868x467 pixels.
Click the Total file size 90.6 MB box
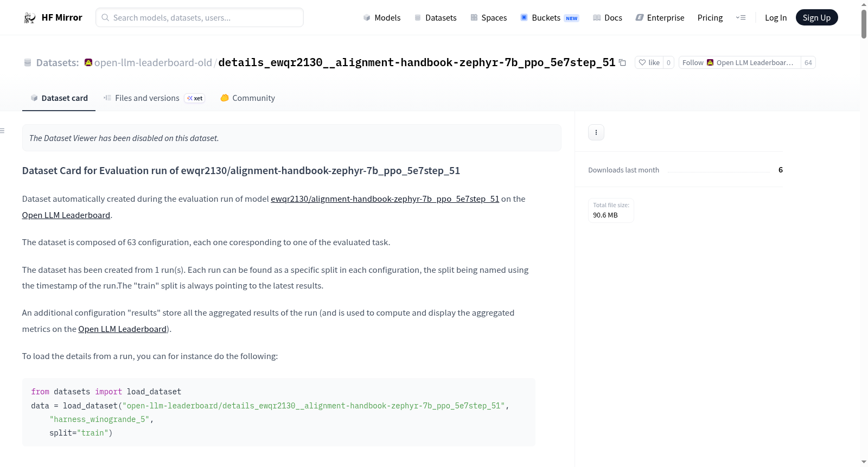pyautogui.click(x=611, y=210)
